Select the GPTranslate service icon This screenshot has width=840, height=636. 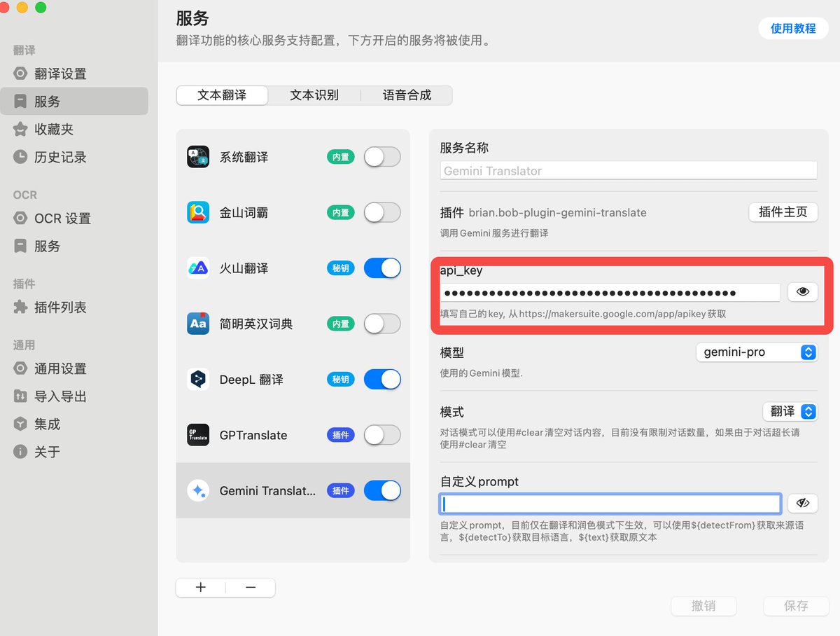click(x=198, y=435)
